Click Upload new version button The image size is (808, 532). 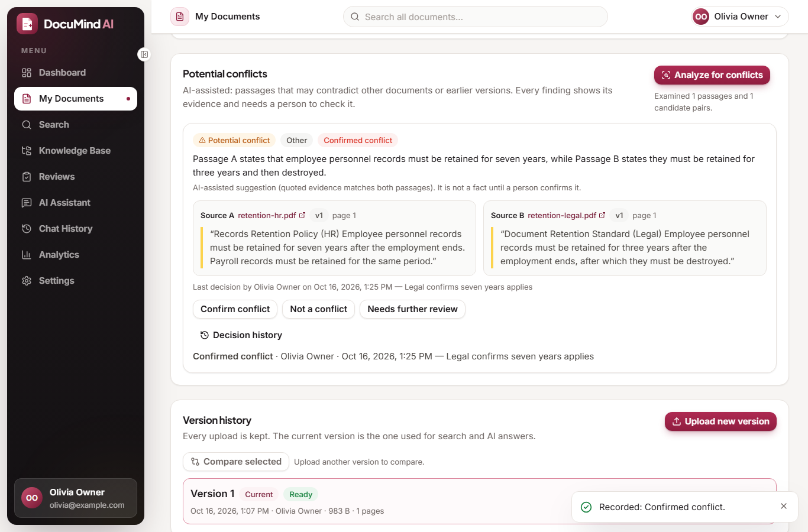(720, 421)
